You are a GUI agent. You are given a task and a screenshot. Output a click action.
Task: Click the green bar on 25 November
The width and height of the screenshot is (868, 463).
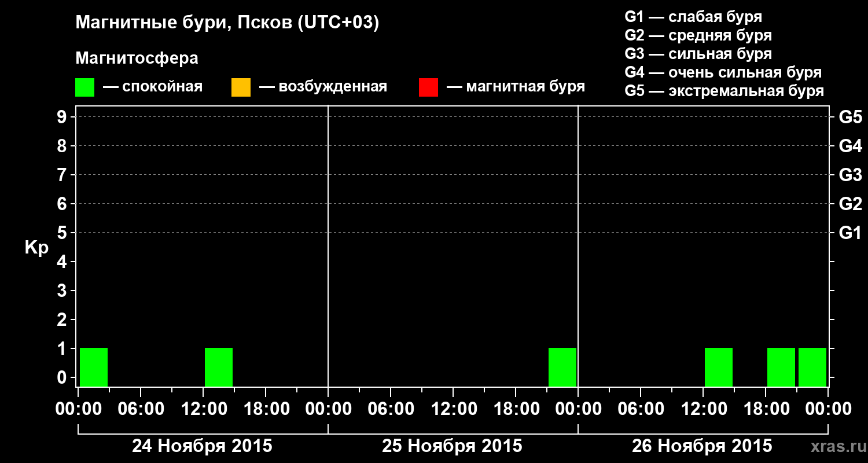(x=562, y=367)
